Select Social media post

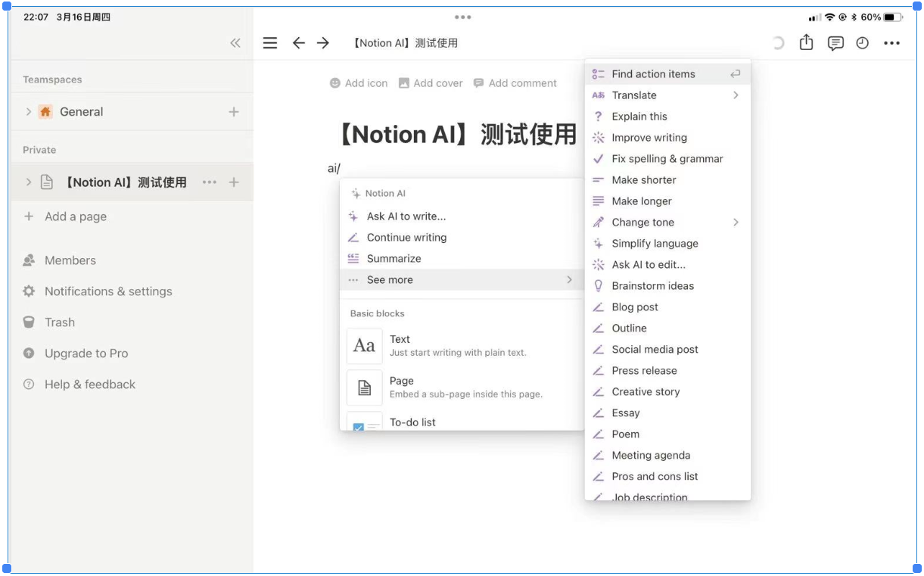click(668, 350)
